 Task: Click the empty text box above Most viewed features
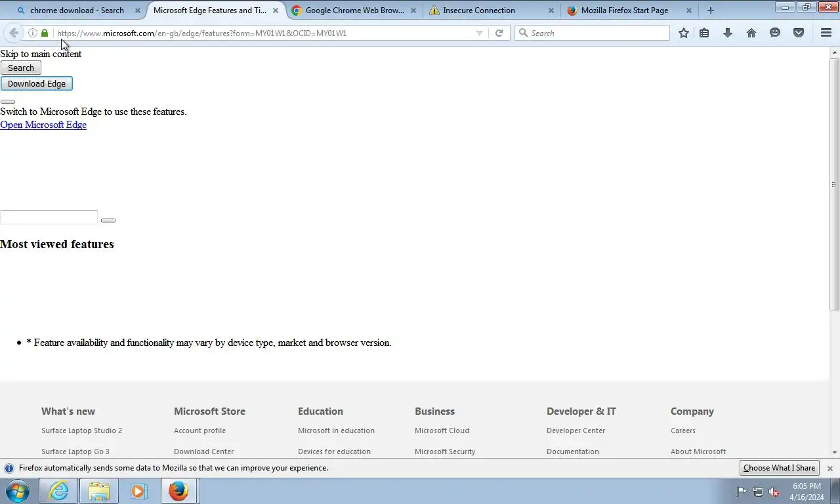click(49, 217)
